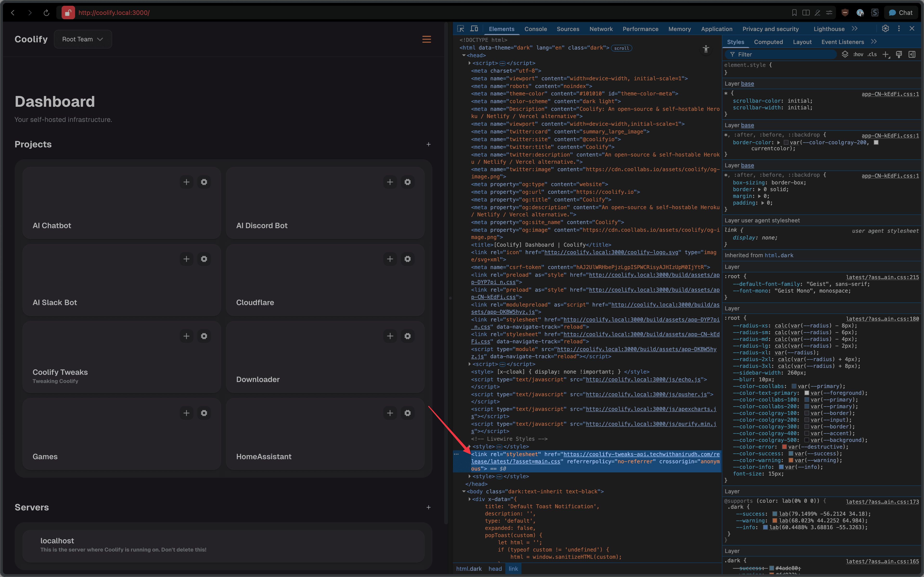Screen dimensions: 924x577
Task: Activate the inspect element picker icon
Action: coord(461,29)
